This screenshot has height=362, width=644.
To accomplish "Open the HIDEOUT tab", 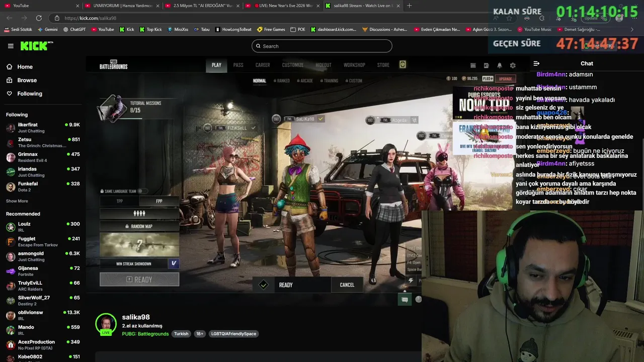I will (x=324, y=65).
